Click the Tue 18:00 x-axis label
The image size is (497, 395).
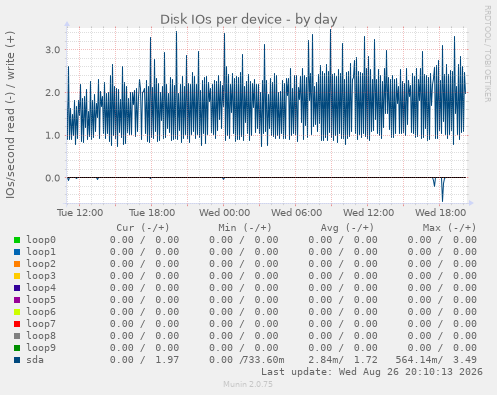tap(152, 213)
